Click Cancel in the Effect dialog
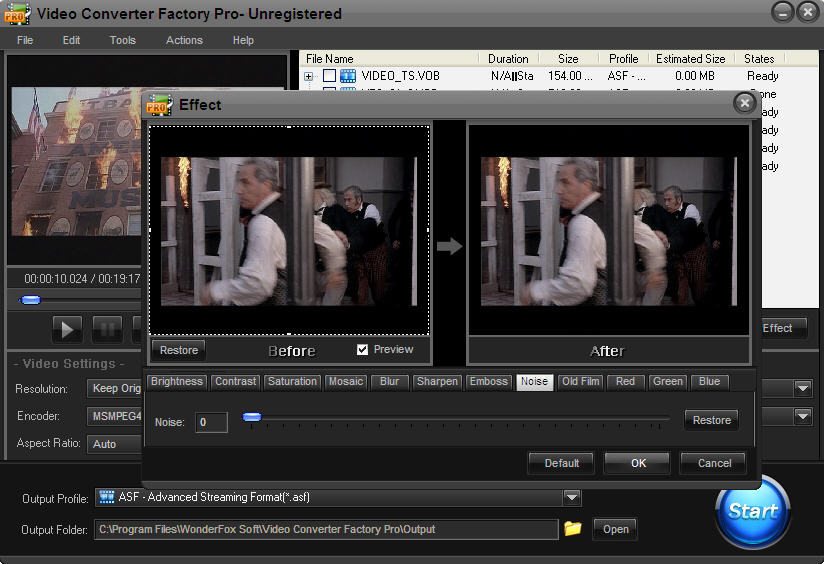 point(714,463)
